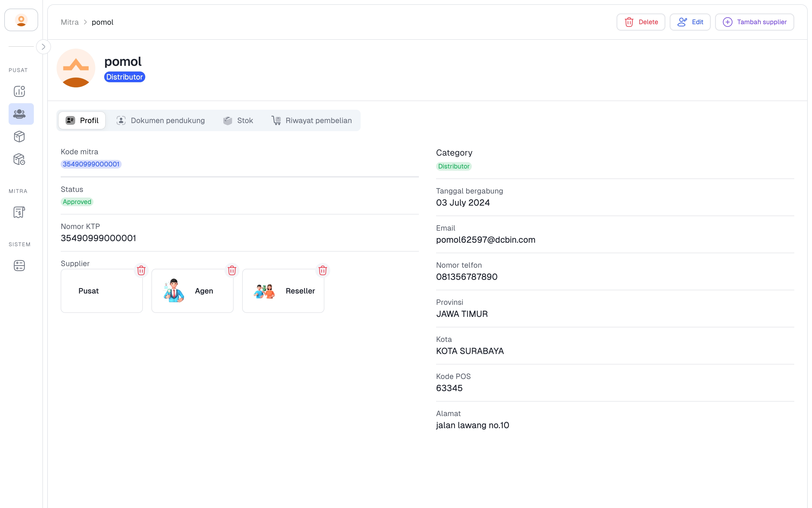Open the product box sidebar icon

click(x=19, y=137)
